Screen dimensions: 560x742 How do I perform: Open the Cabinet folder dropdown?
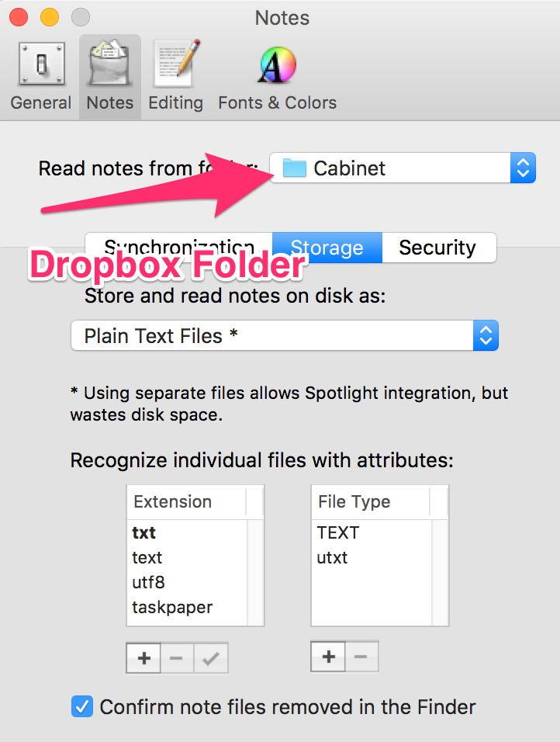(403, 168)
